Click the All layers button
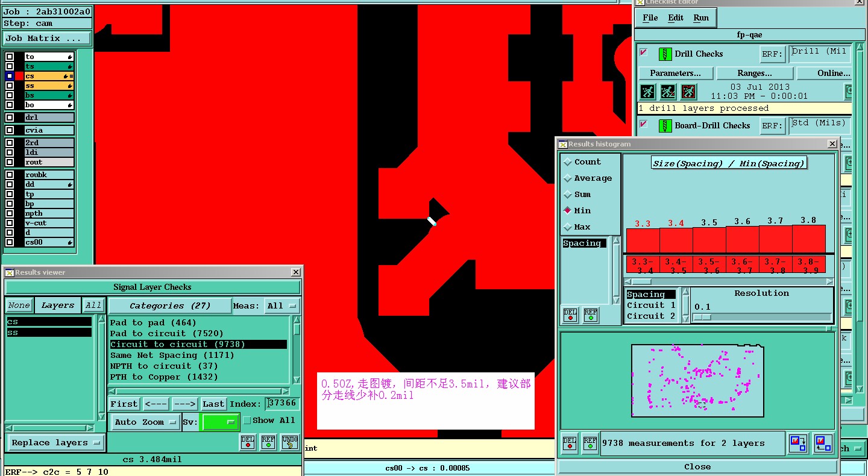Image resolution: width=868 pixels, height=476 pixels. 93,305
